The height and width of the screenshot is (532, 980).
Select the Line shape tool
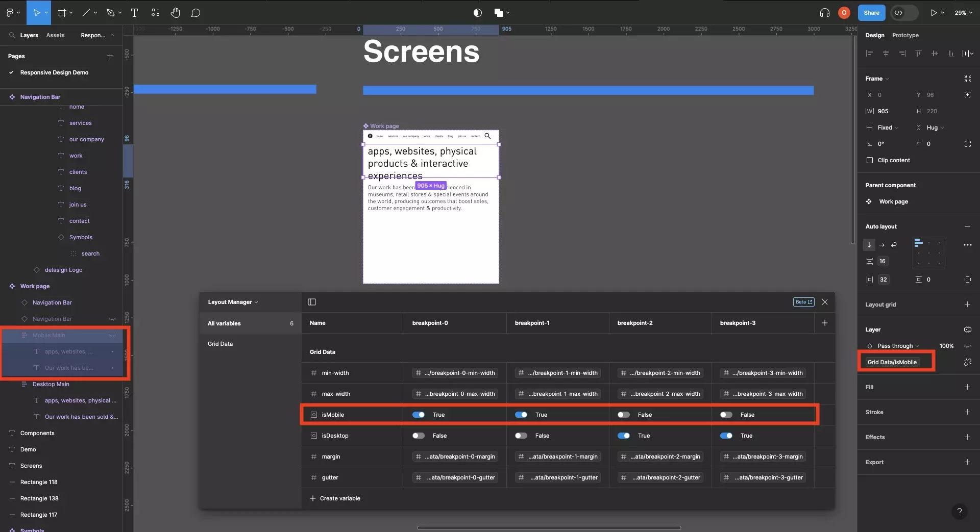click(86, 13)
